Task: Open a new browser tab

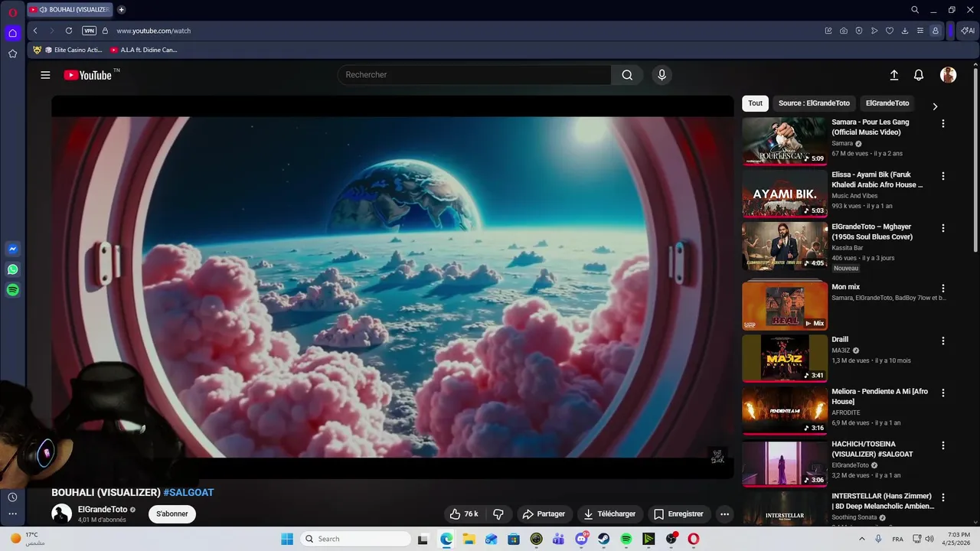Action: coord(121,10)
